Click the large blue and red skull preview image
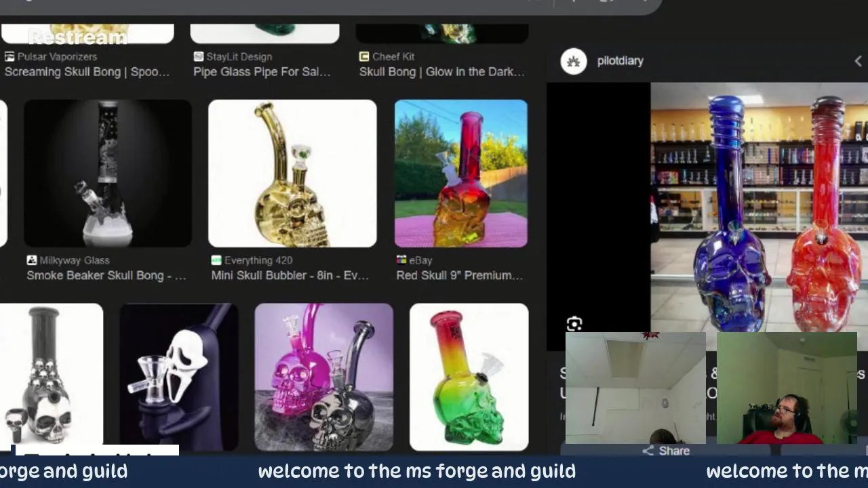868x488 pixels. pyautogui.click(x=759, y=207)
